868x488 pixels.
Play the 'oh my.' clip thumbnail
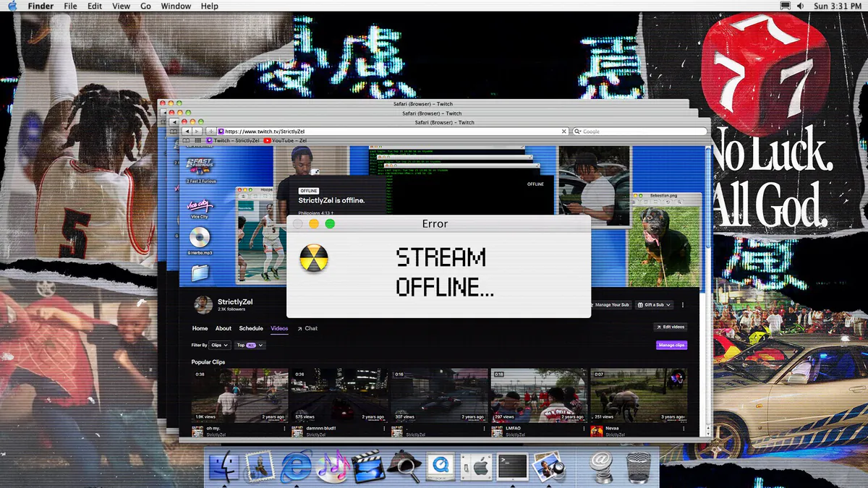coord(239,395)
